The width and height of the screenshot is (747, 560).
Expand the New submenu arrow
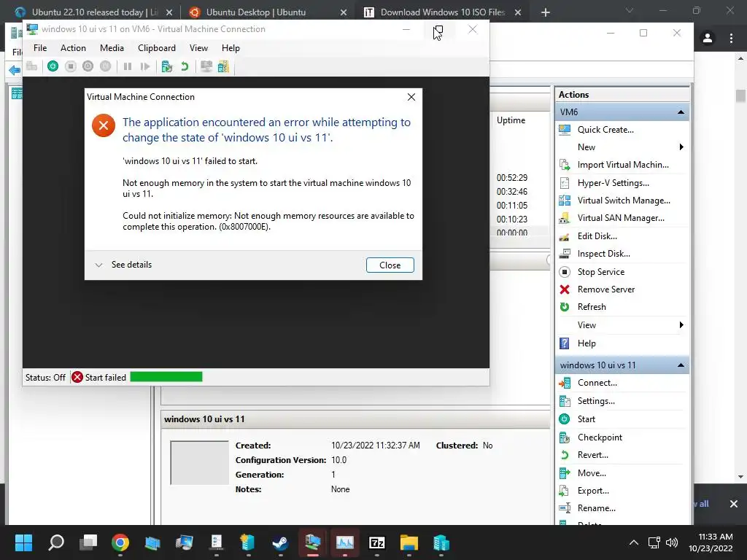(x=681, y=147)
